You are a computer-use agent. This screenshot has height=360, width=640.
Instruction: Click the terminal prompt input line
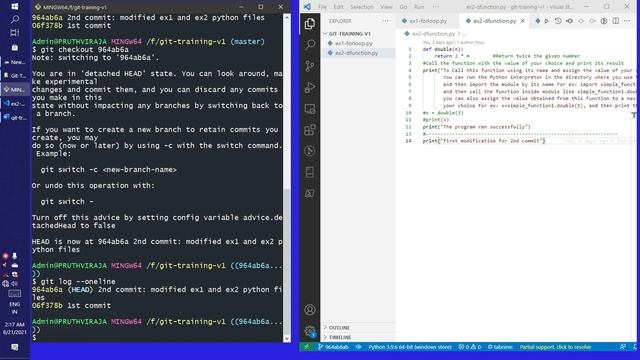click(157, 338)
